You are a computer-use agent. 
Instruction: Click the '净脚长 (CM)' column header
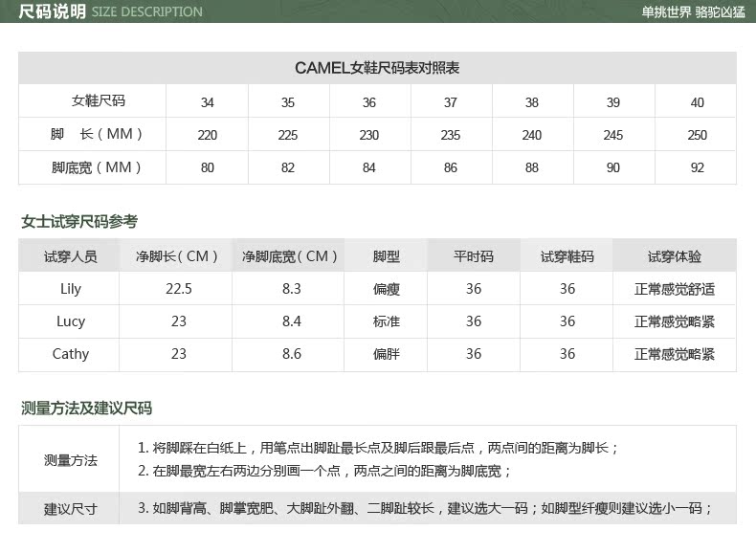(x=176, y=256)
